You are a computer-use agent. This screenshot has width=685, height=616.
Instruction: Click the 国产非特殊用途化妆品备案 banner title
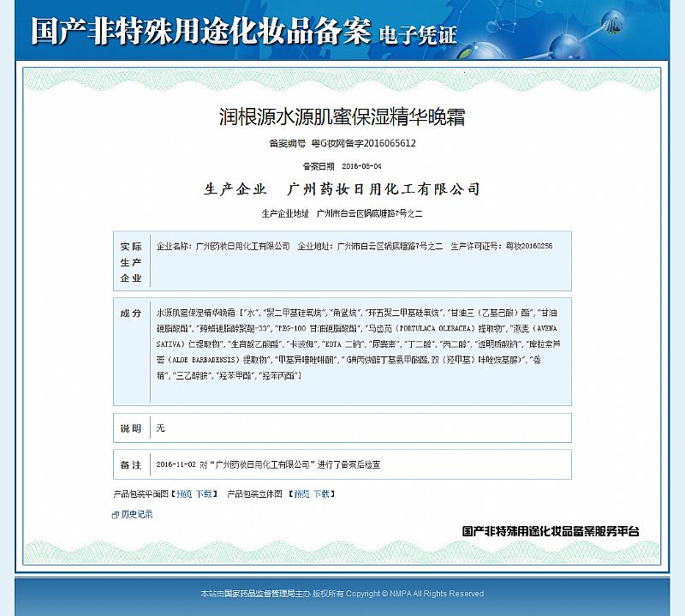click(x=201, y=31)
